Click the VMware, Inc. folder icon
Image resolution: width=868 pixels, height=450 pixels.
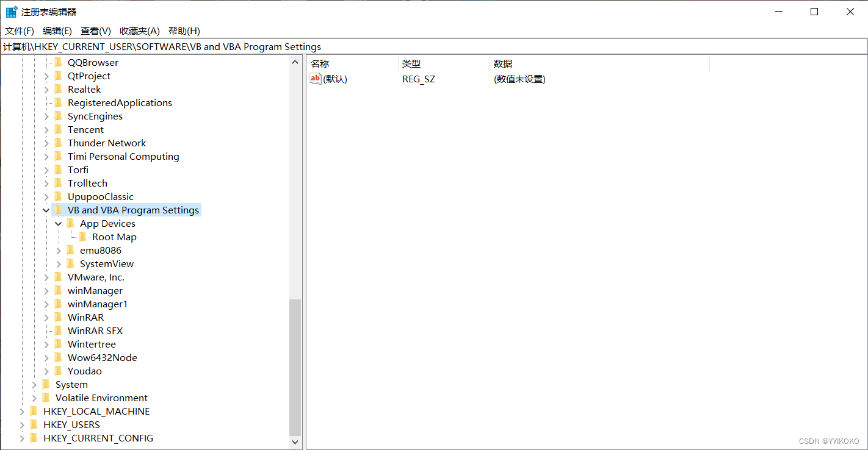(x=59, y=277)
